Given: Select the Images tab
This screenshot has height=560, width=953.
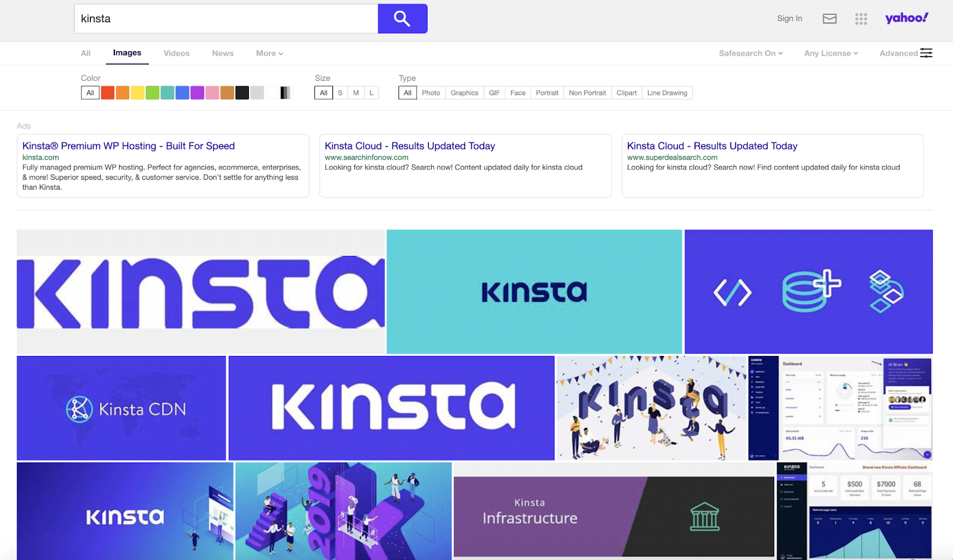Looking at the screenshot, I should click(x=127, y=53).
